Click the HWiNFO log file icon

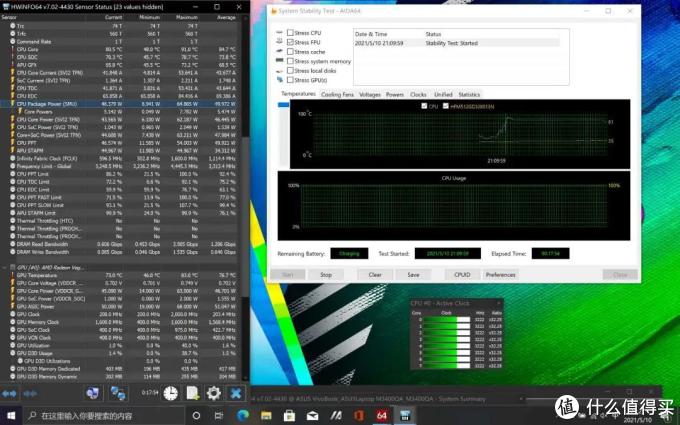pos(192,393)
